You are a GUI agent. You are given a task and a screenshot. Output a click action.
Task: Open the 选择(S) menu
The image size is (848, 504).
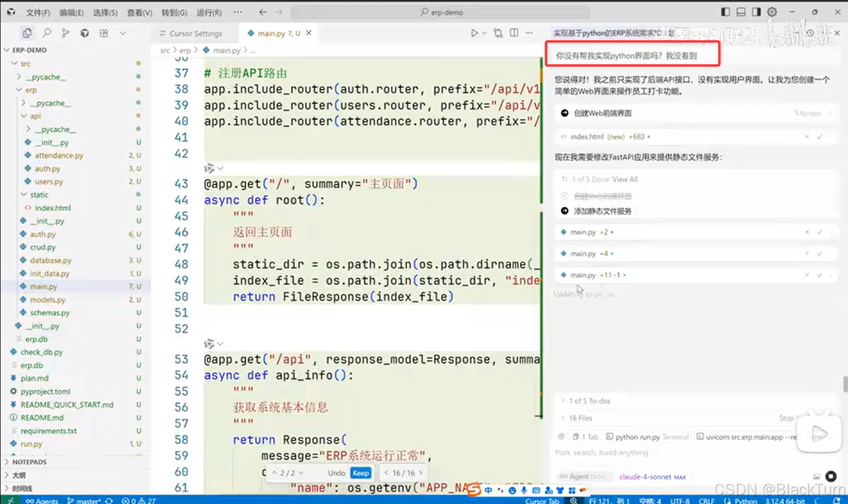click(105, 13)
